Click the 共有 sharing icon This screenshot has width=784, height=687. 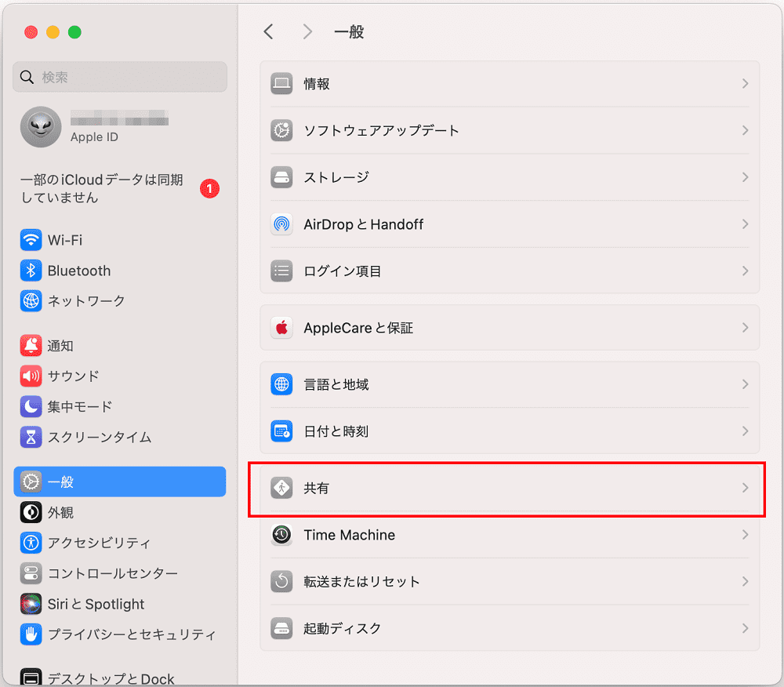tap(281, 488)
